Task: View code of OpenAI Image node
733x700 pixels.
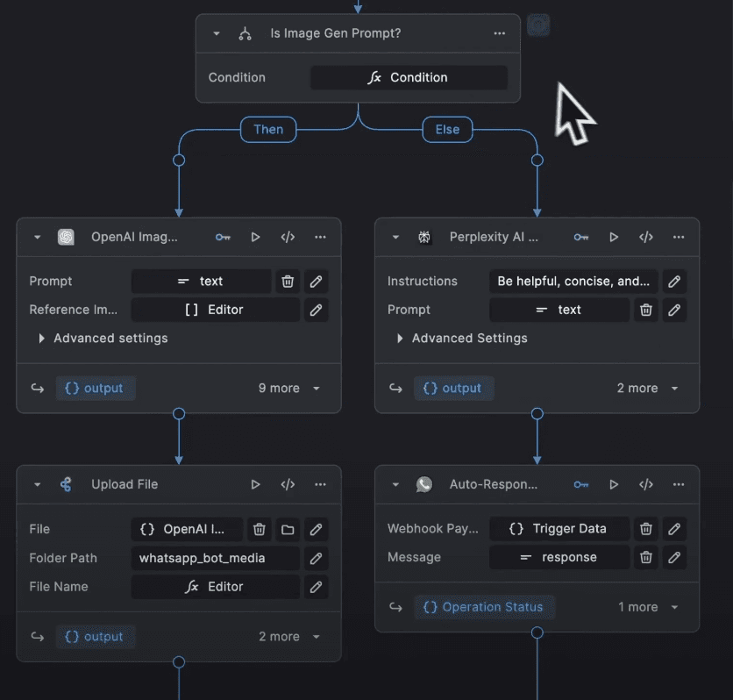Action: point(288,237)
